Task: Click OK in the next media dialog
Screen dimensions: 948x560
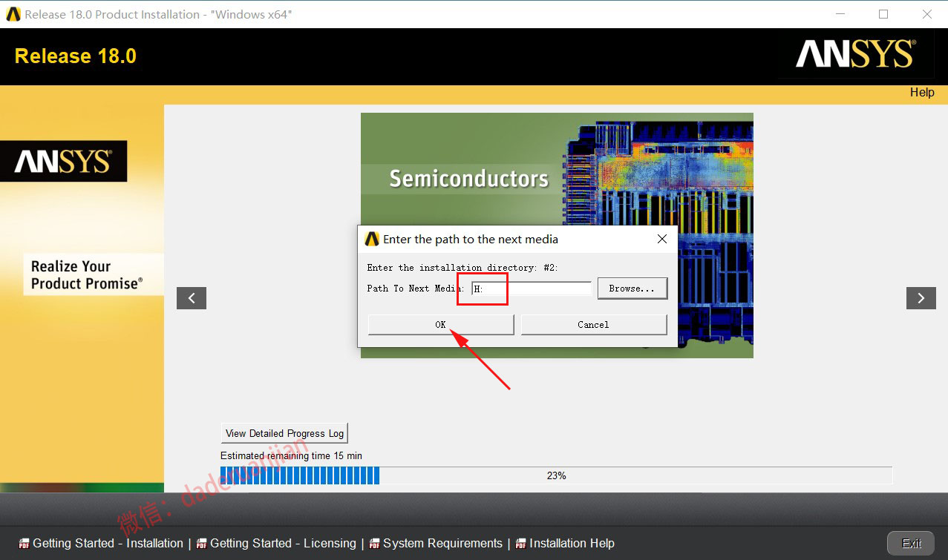Action: pyautogui.click(x=441, y=324)
